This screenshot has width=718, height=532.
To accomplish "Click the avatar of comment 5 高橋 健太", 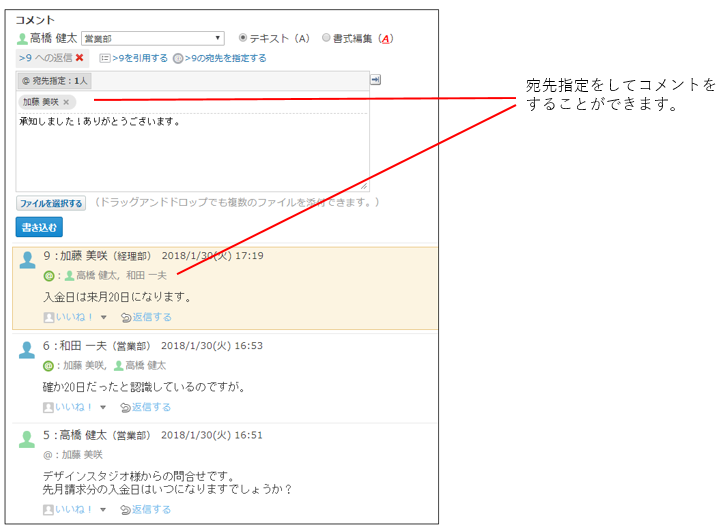I will (27, 439).
